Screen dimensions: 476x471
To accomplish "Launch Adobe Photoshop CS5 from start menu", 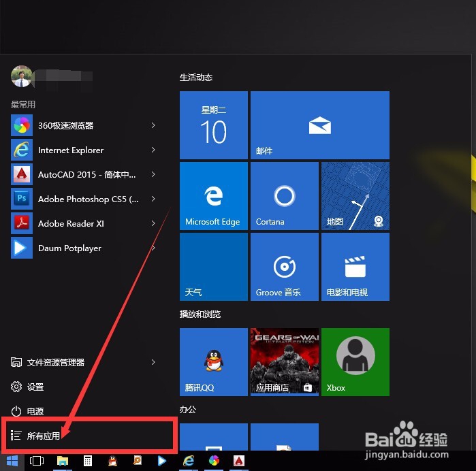I will coord(82,199).
